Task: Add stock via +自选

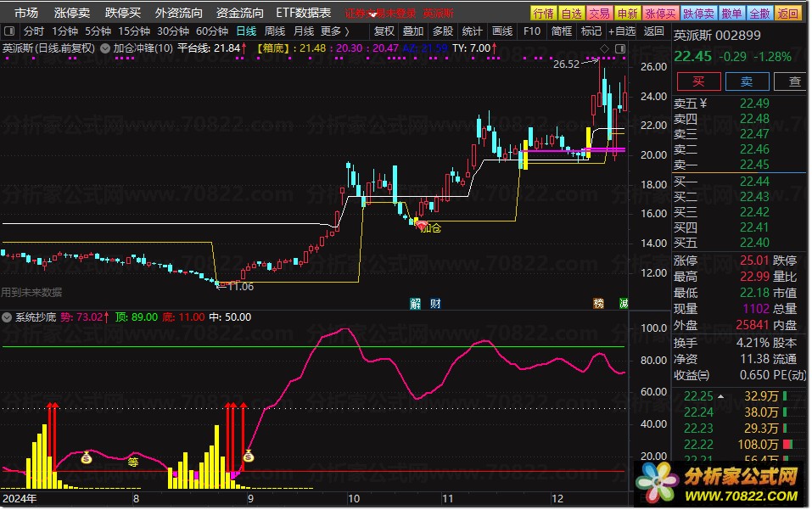Action: 622,31
